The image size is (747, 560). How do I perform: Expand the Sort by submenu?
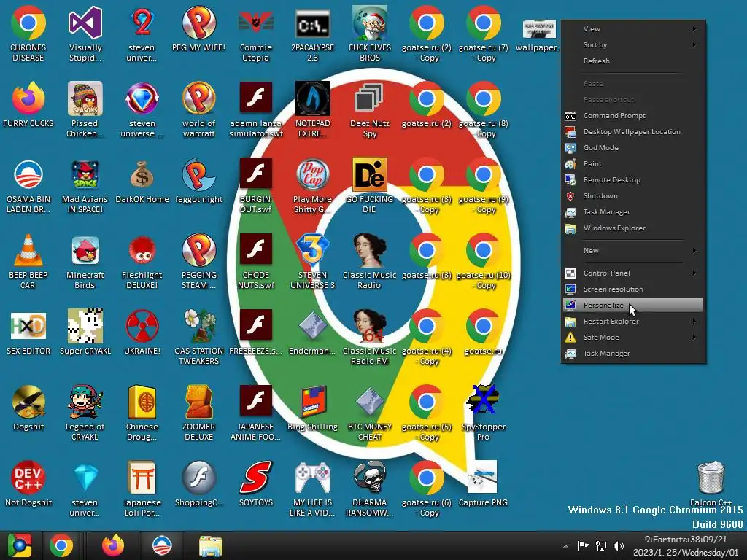tap(633, 44)
